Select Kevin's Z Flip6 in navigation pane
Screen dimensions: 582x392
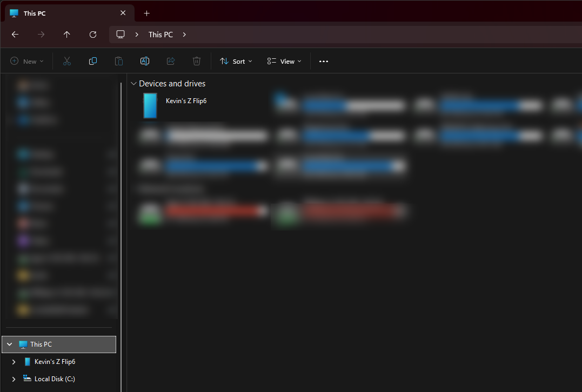[55, 362]
